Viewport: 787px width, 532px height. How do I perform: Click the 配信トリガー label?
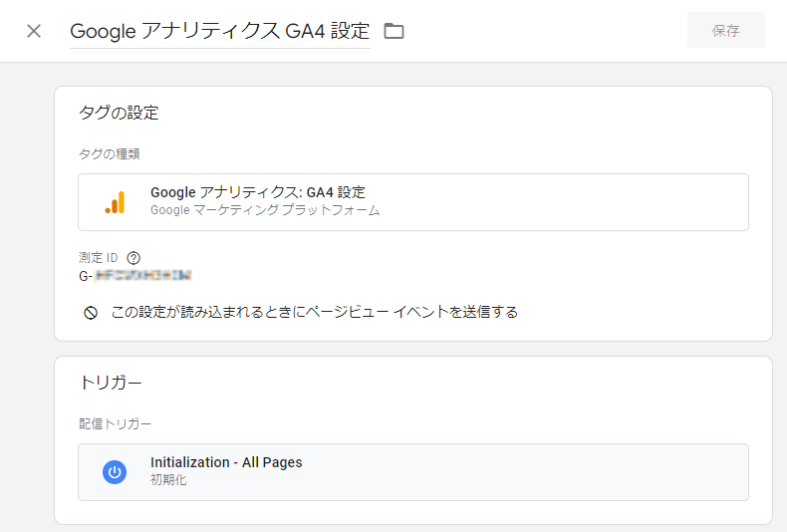115,424
